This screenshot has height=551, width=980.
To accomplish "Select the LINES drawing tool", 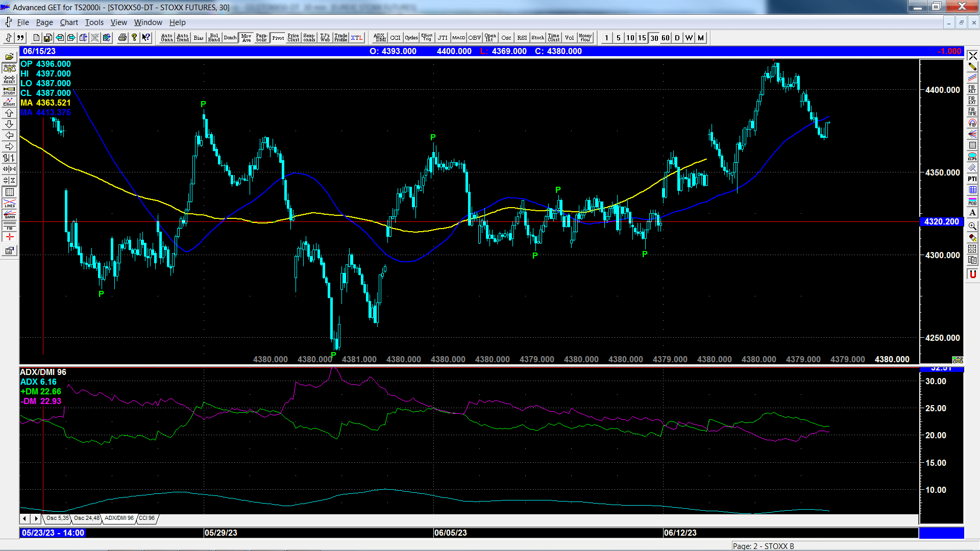I will [x=9, y=203].
